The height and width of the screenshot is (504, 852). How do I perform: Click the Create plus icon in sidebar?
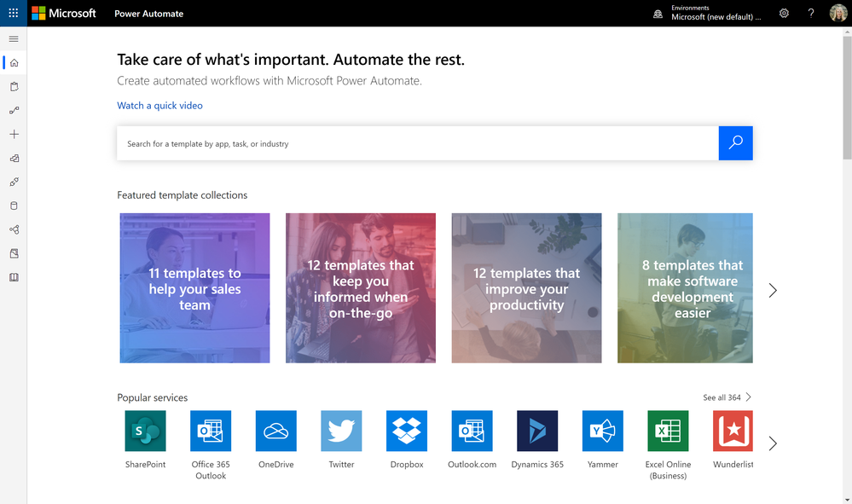click(14, 134)
